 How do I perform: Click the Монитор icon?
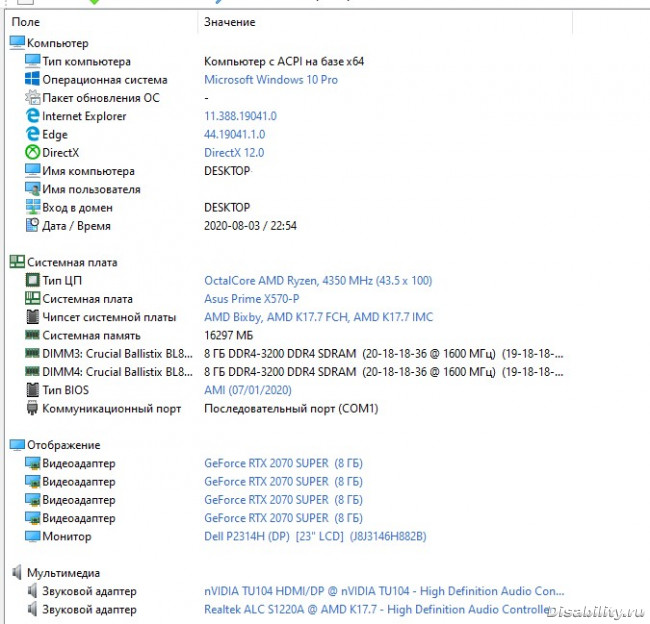(32, 536)
